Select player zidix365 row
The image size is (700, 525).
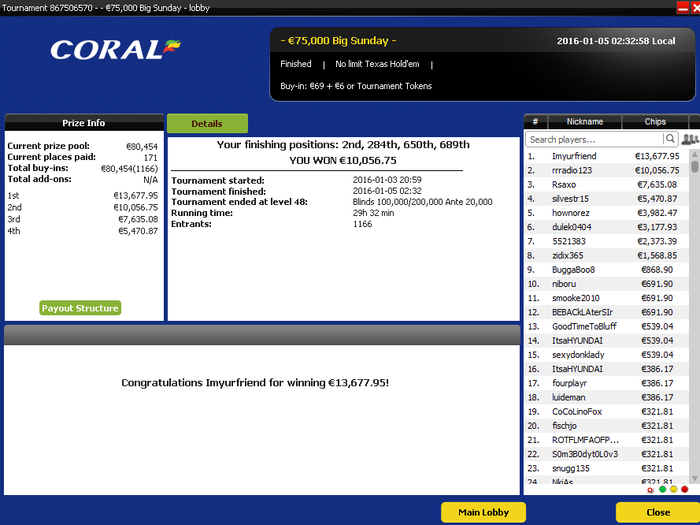click(607, 256)
